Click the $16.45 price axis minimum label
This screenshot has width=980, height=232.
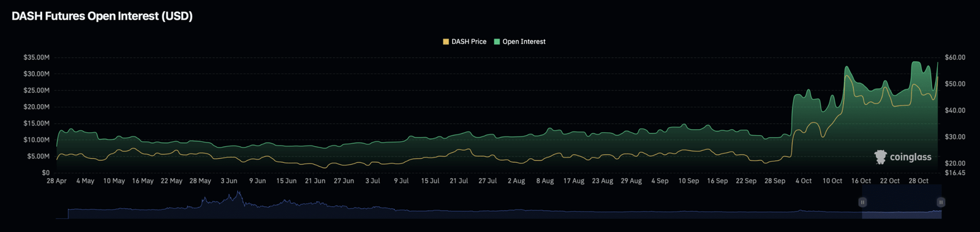click(955, 173)
